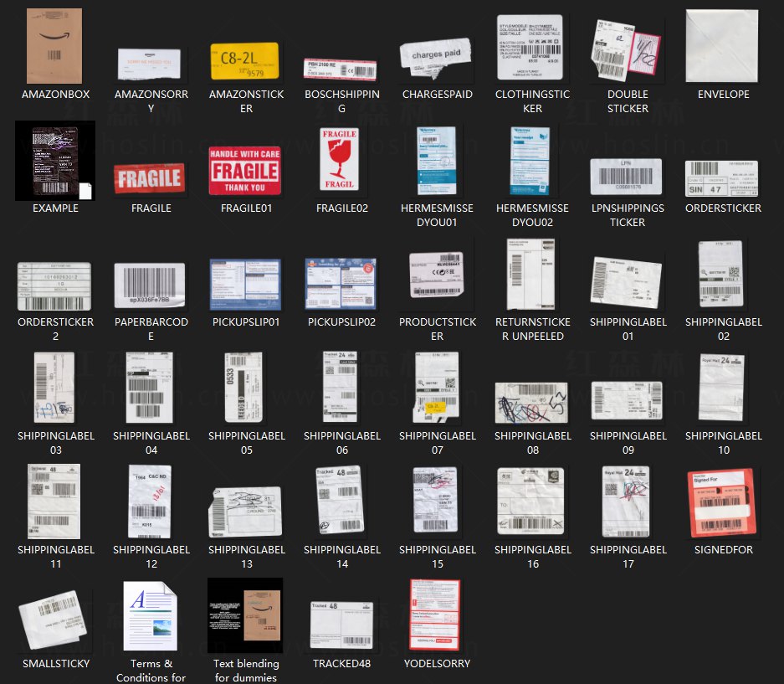Select the white ENVELOPE file icon
This screenshot has width=784, height=684.
(x=722, y=46)
